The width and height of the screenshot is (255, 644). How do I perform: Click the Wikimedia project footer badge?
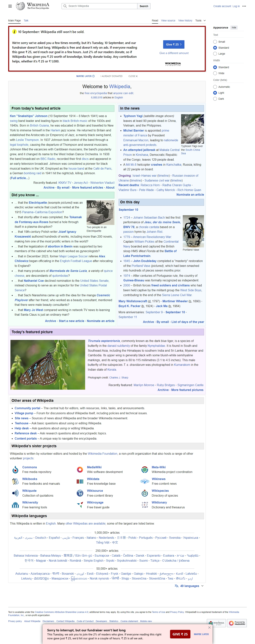(216, 623)
